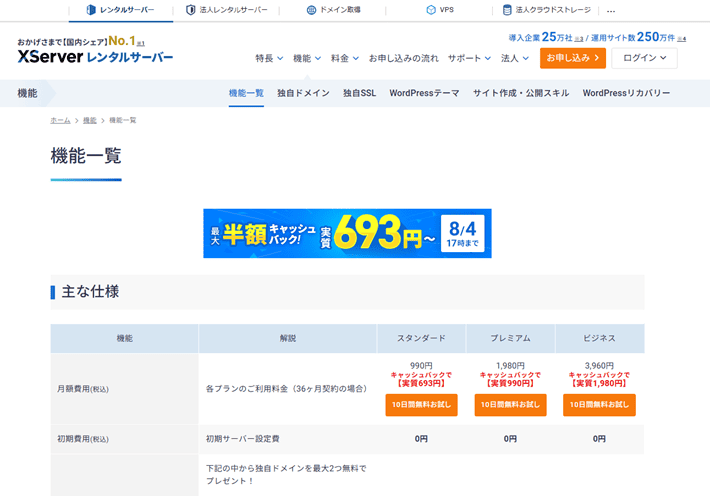Open the more services ellipsis menu
Image resolution: width=710 pixels, height=496 pixels.
[611, 11]
